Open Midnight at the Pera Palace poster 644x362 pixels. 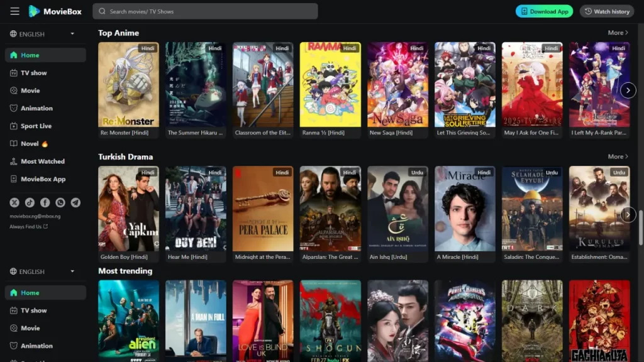pyautogui.click(x=263, y=209)
